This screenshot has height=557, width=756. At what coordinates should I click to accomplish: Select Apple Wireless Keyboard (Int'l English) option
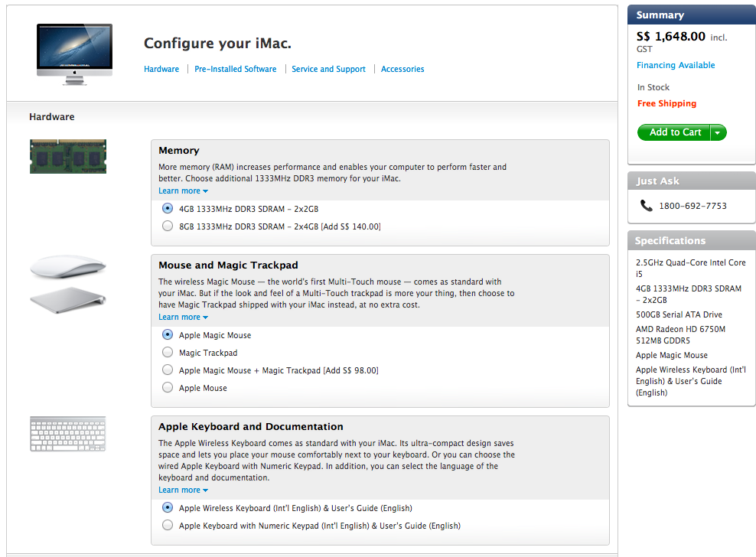[168, 507]
